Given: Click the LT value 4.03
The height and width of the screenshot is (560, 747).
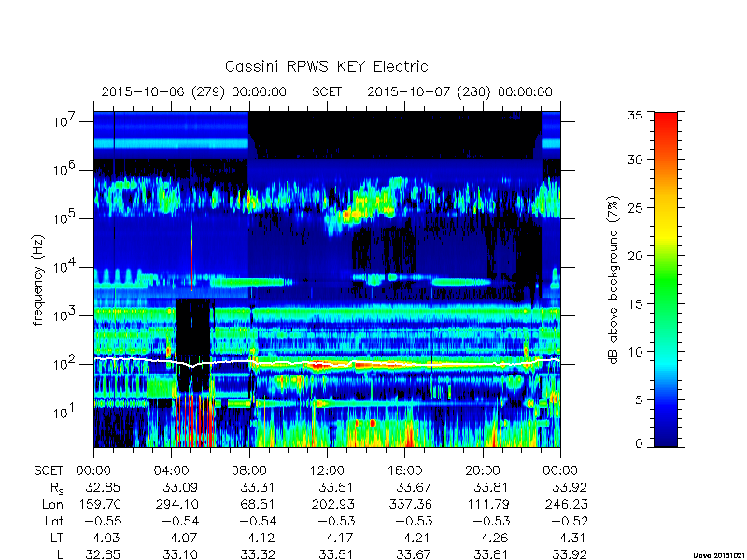Looking at the screenshot, I should point(106,539).
